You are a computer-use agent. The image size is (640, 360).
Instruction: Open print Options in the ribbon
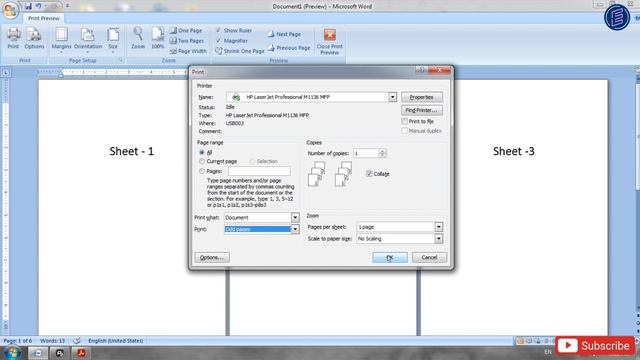click(34, 38)
